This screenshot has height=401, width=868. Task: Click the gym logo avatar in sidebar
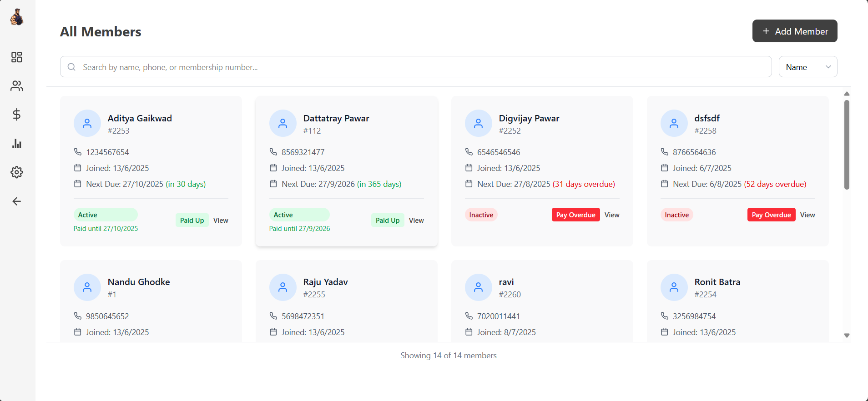point(17,17)
